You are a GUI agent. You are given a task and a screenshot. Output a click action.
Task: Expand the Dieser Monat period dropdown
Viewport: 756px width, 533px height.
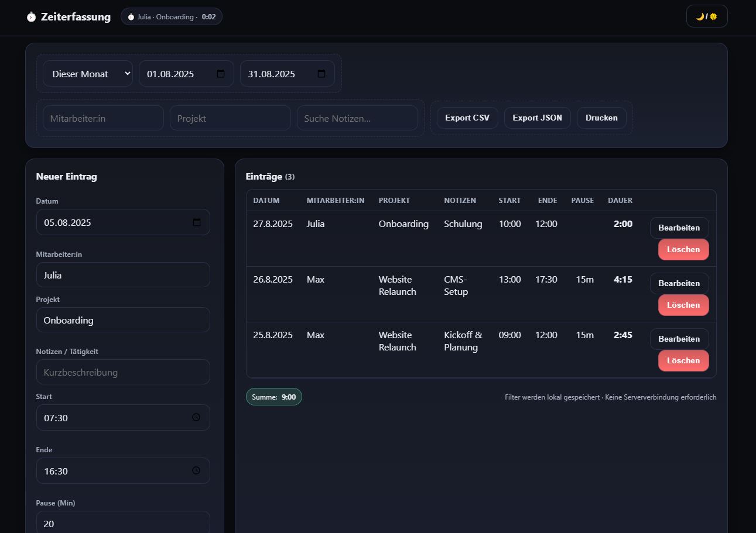tap(88, 74)
